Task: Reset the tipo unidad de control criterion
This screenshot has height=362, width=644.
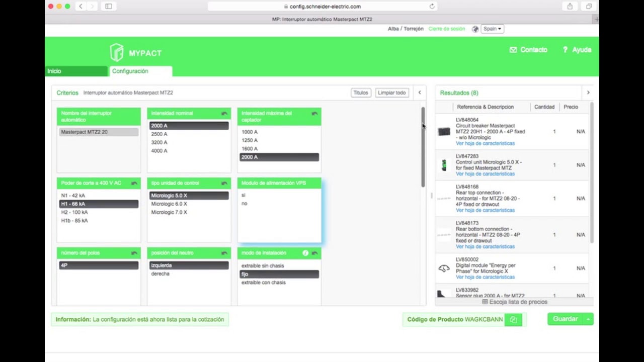Action: click(224, 184)
